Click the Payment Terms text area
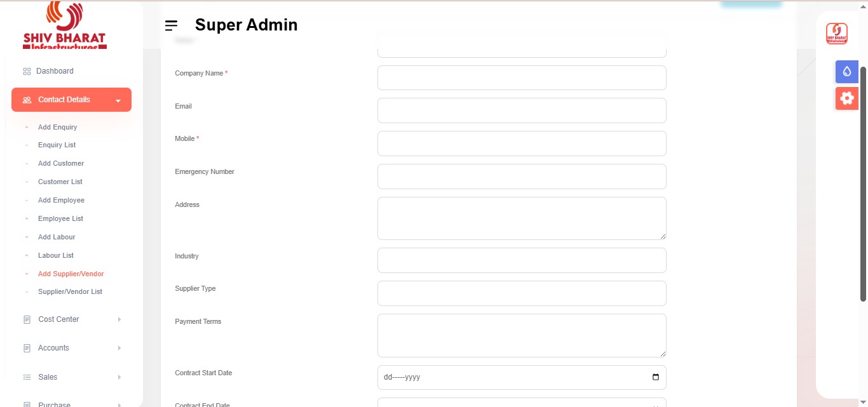This screenshot has height=407, width=868. (522, 335)
